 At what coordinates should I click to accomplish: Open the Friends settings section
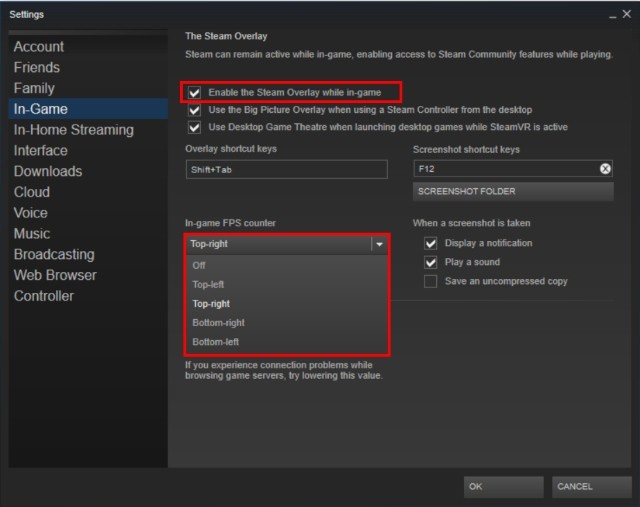(x=88, y=67)
